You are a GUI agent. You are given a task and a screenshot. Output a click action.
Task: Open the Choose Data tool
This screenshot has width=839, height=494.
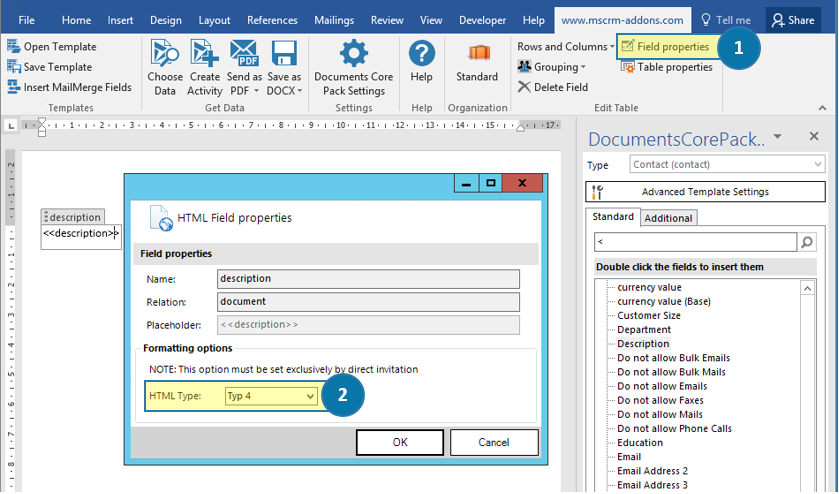point(165,67)
